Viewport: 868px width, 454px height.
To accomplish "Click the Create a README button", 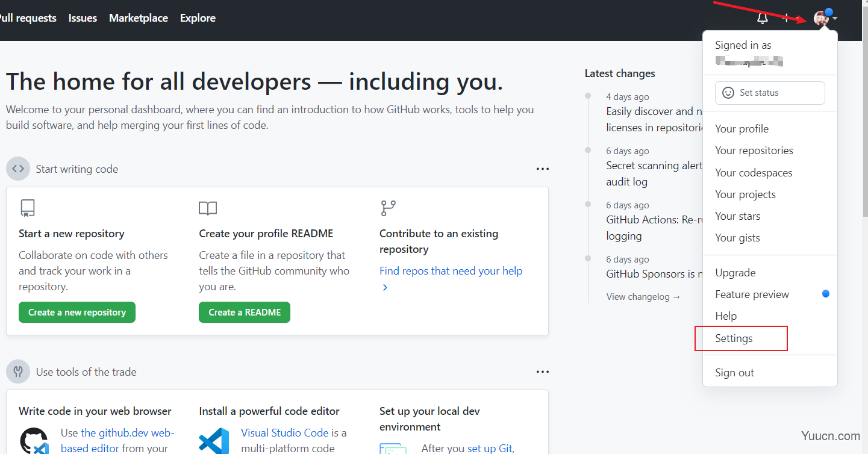I will (x=245, y=313).
